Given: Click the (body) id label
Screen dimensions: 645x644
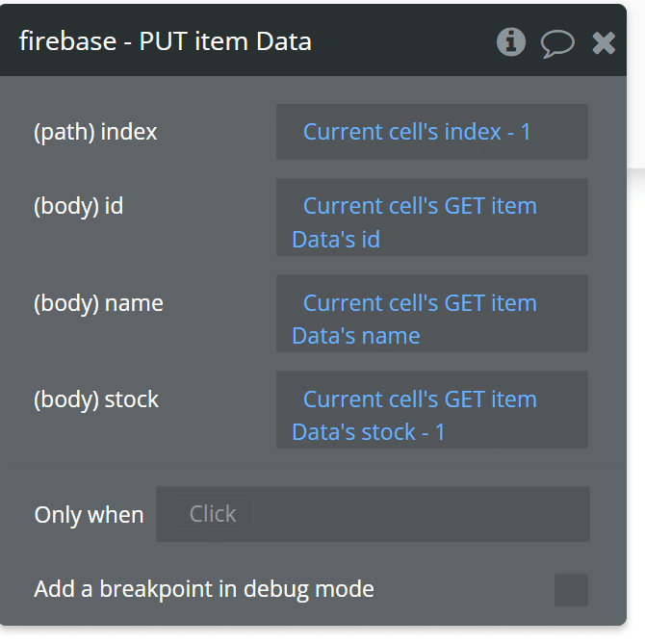Looking at the screenshot, I should pos(79,206).
